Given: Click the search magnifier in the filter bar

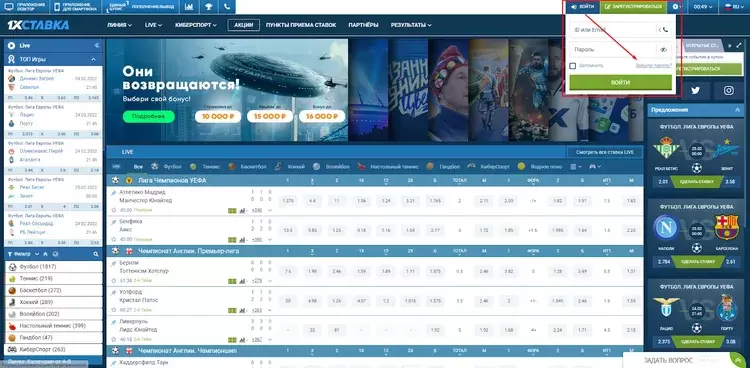Looking at the screenshot, I should 96,254.
